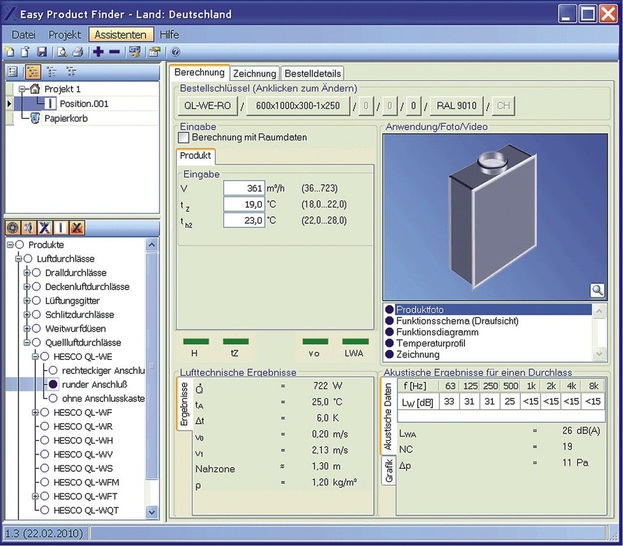This screenshot has height=546, width=623.
Task: Click the printer icon in the toolbar
Action: point(76,51)
